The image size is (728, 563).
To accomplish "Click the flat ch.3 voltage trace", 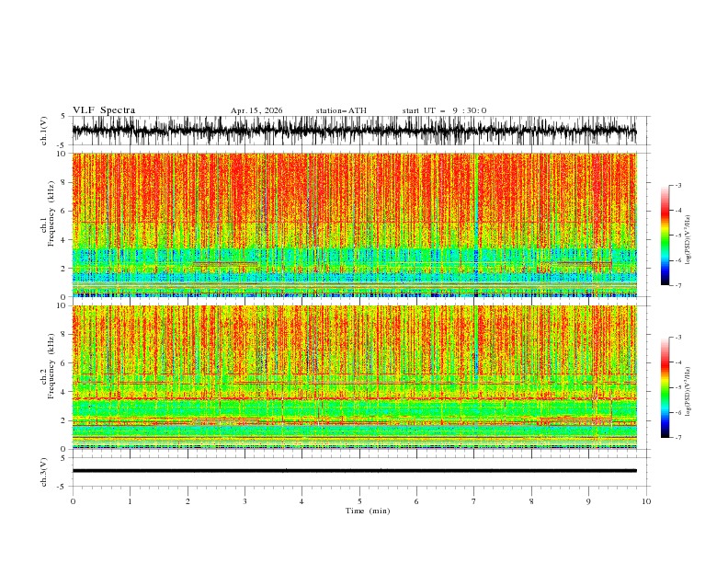I will click(354, 471).
